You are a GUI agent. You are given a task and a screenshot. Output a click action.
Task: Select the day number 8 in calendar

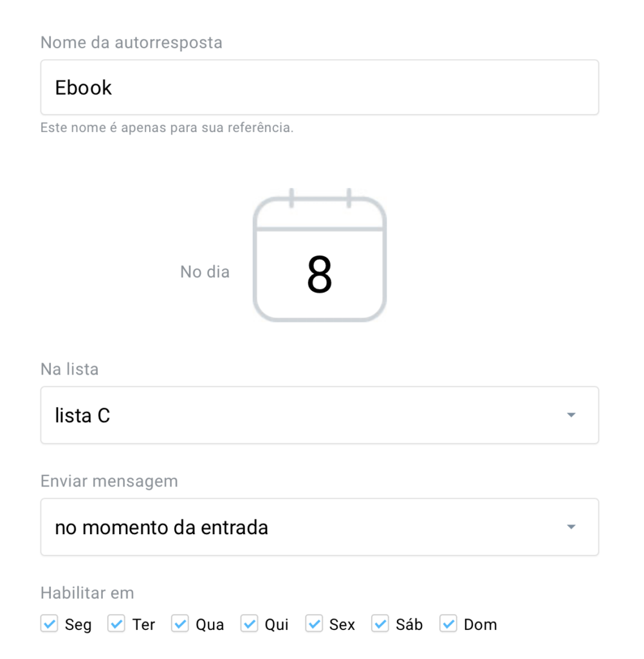319,274
